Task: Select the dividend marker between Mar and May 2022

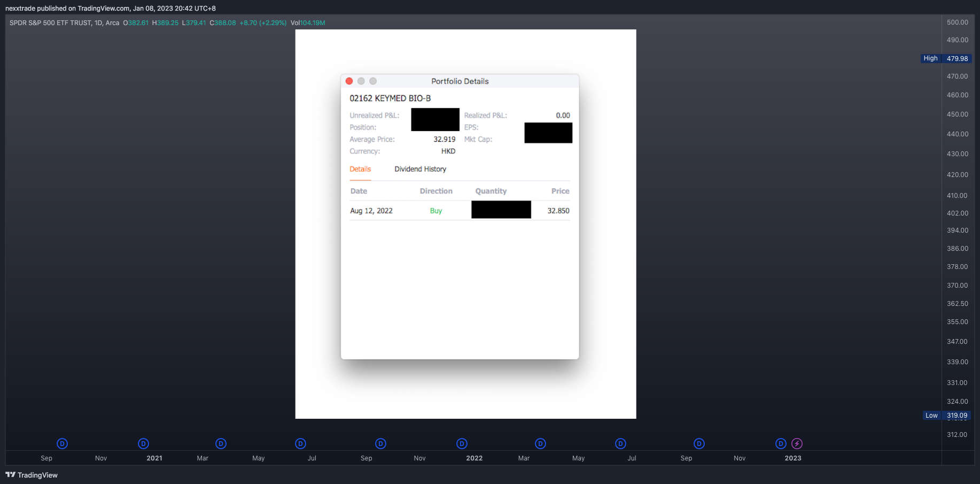Action: tap(540, 443)
